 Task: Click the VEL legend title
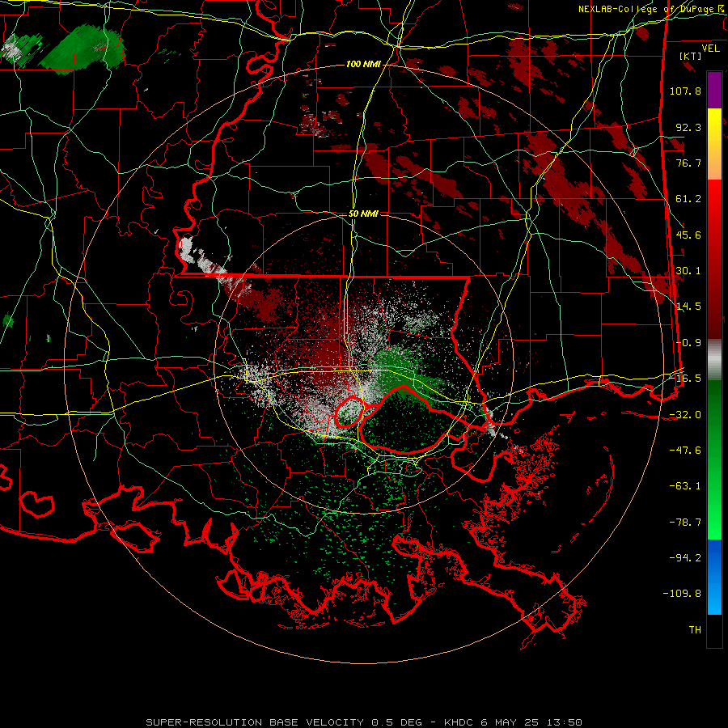tap(710, 49)
